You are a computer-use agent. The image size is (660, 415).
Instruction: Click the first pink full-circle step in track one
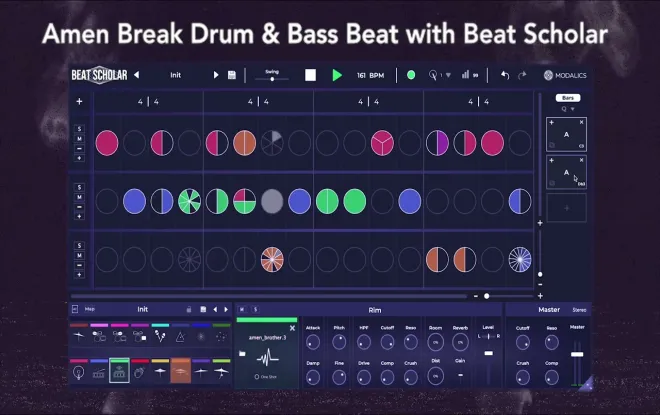[107, 143]
